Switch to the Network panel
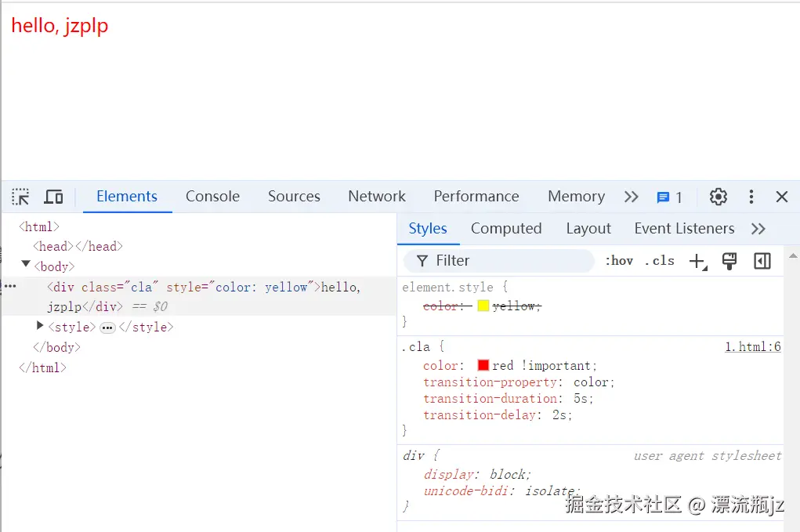 pyautogui.click(x=376, y=197)
